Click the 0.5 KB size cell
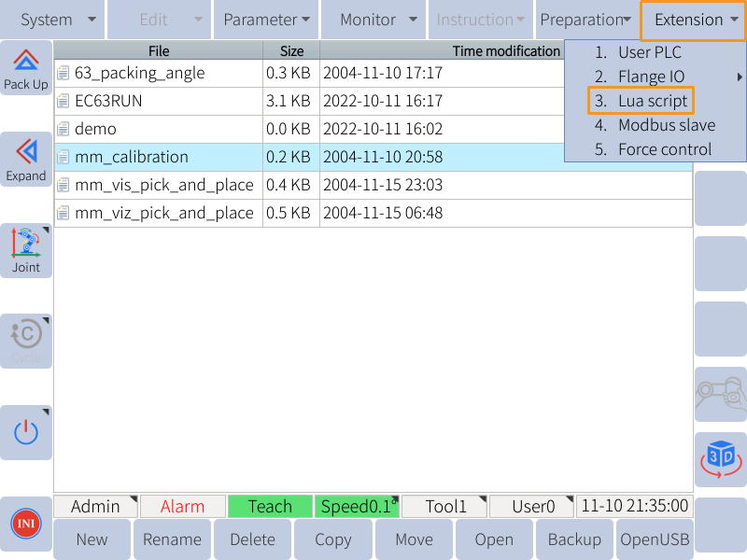This screenshot has height=560, width=747. pyautogui.click(x=289, y=213)
